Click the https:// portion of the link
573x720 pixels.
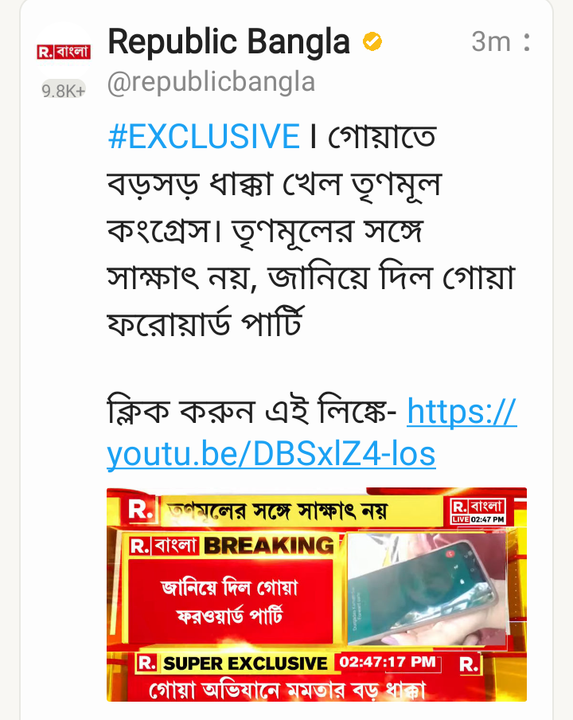(462, 411)
